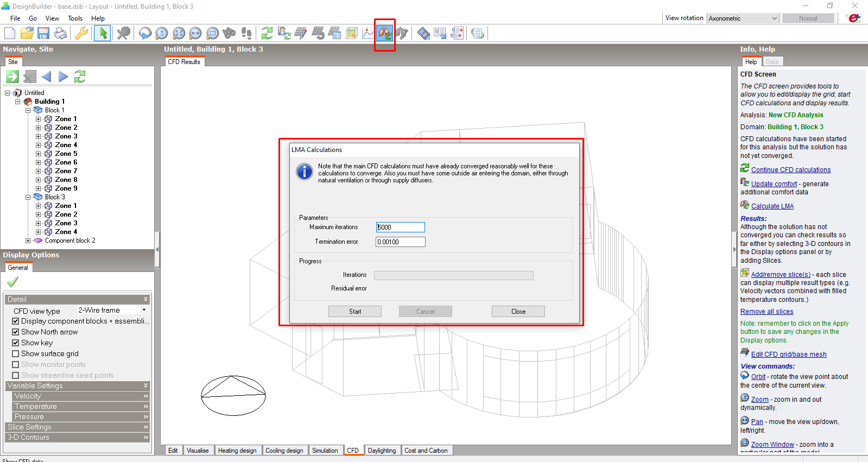Click the Termination error input field
868x462 pixels.
401,242
